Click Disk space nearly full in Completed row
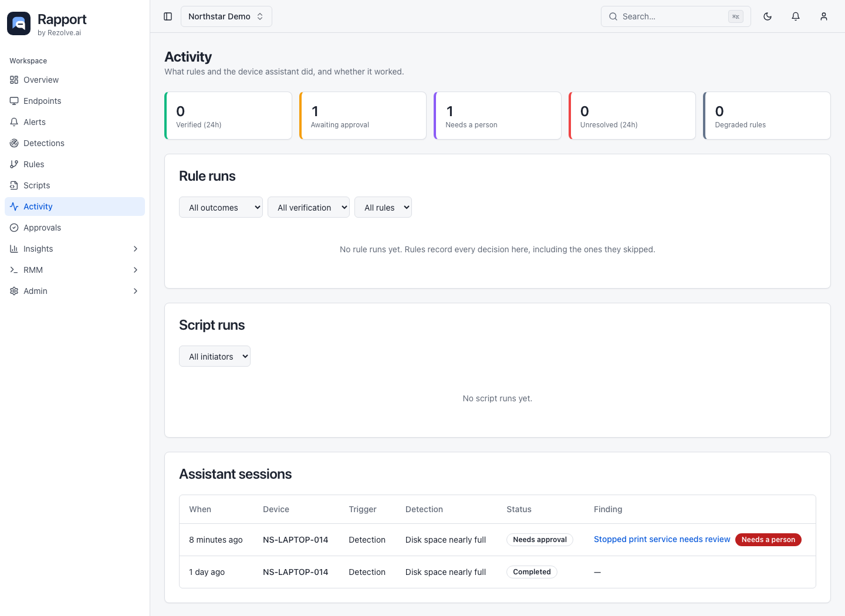Viewport: 845px width, 616px height. (x=445, y=572)
